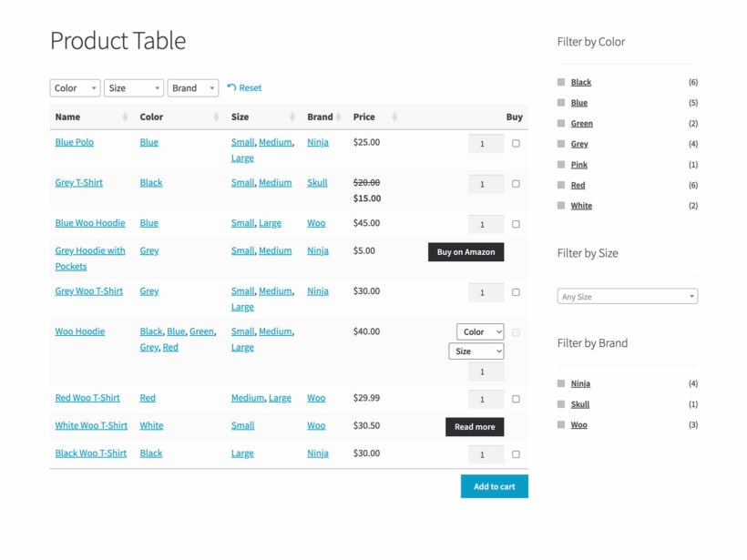
Task: Tick the Buy checkbox for Red Woo T-Shirt
Action: pos(514,398)
